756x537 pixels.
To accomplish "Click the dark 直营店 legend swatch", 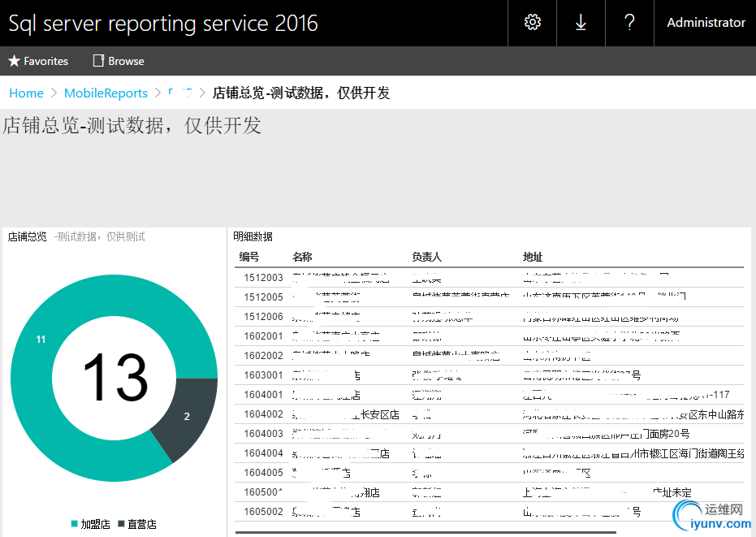I will pos(121,523).
